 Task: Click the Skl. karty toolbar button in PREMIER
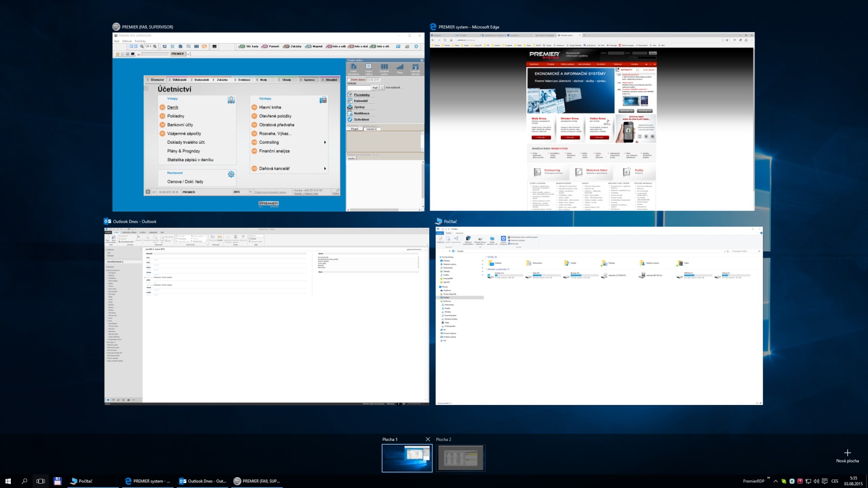pos(248,46)
